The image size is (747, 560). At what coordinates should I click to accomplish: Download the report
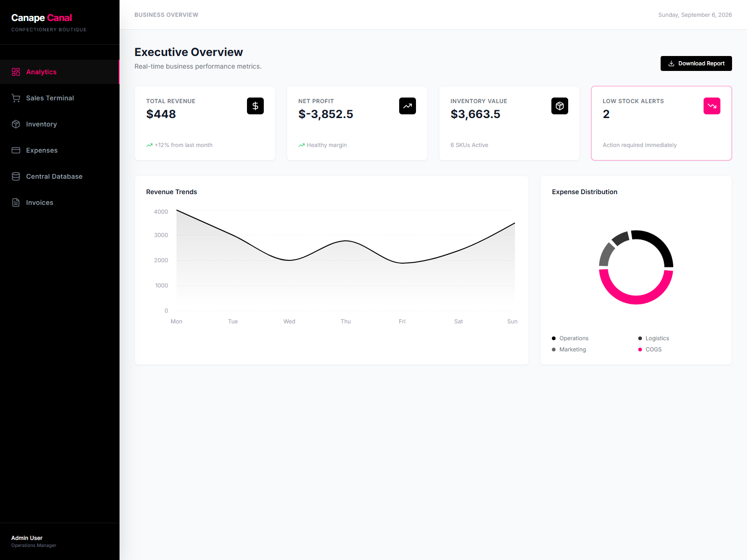[x=696, y=63]
